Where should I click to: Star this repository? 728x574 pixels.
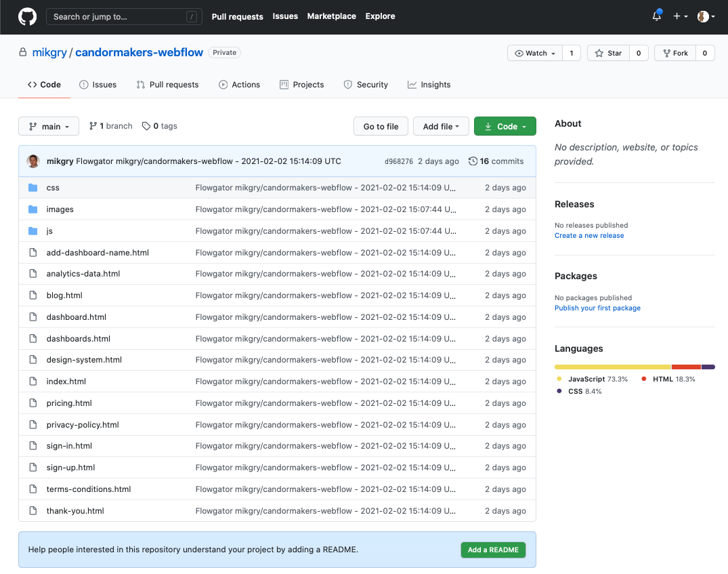[608, 53]
